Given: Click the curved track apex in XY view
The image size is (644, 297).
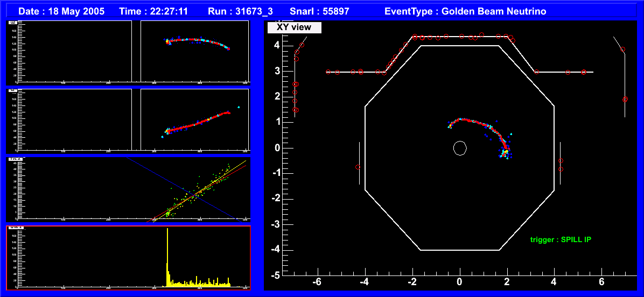Looking at the screenshot, I should tap(459, 119).
